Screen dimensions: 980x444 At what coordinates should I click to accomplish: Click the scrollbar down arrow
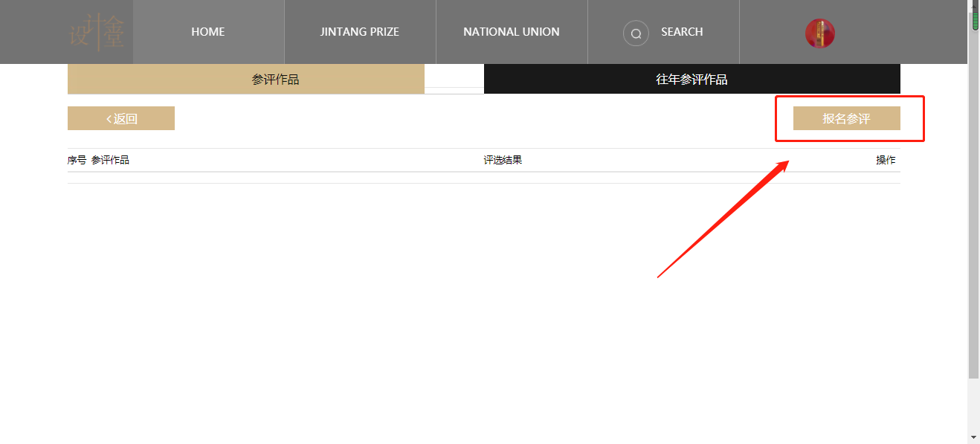click(x=974, y=437)
